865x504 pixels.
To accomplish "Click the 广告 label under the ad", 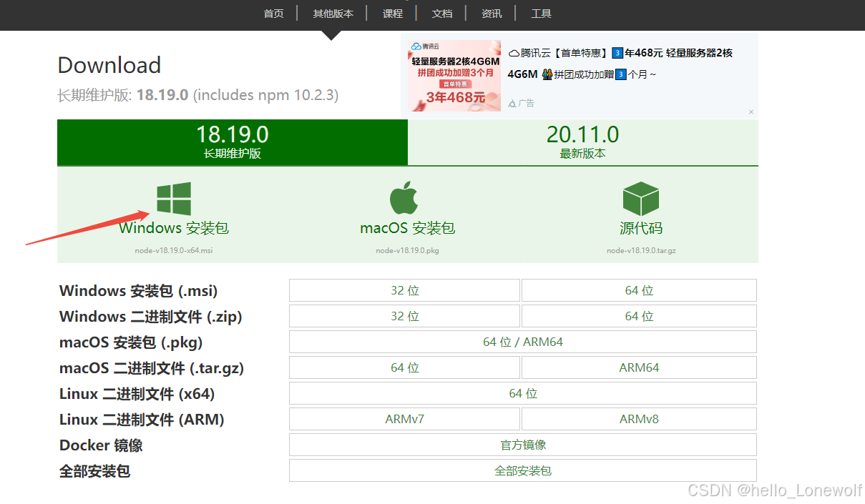I will (x=522, y=103).
